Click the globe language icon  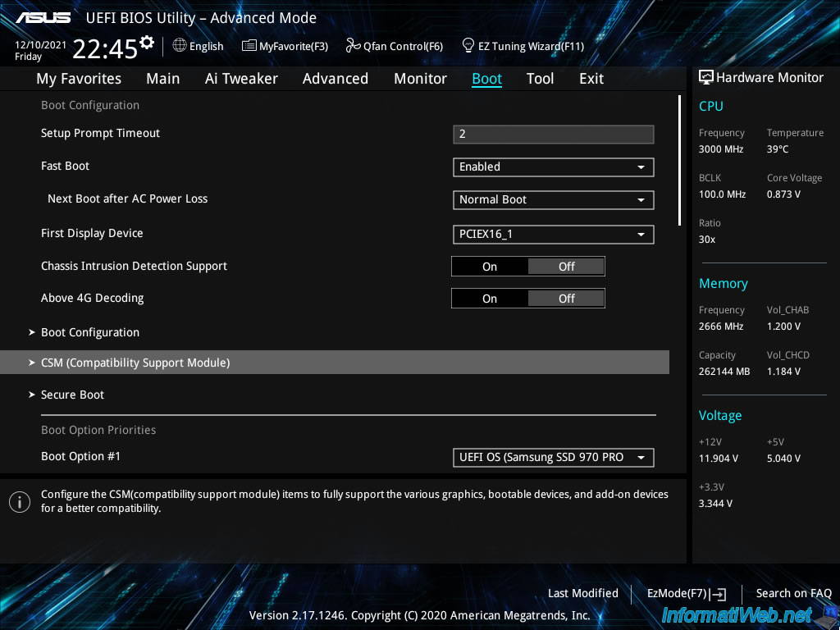(x=180, y=46)
